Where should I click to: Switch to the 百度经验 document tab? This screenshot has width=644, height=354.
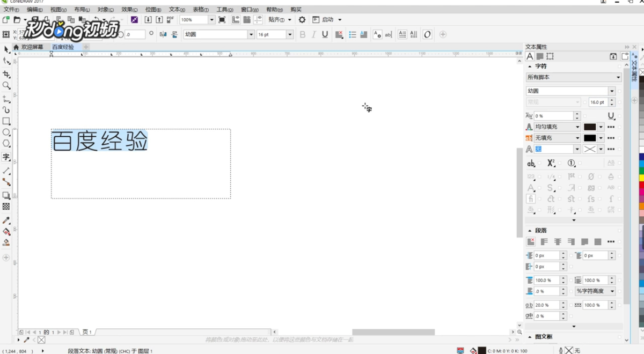tap(63, 47)
